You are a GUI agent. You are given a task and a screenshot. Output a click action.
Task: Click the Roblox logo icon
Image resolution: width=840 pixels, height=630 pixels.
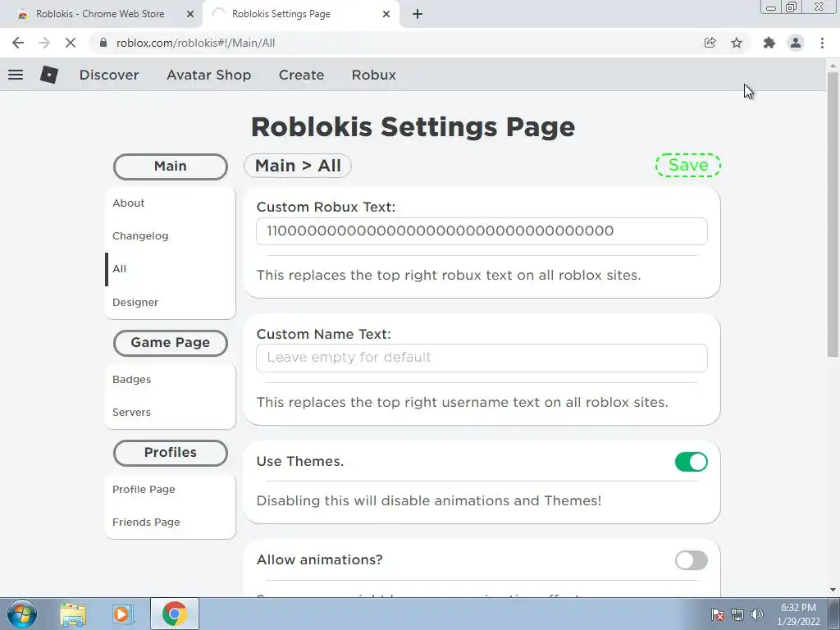click(x=48, y=75)
